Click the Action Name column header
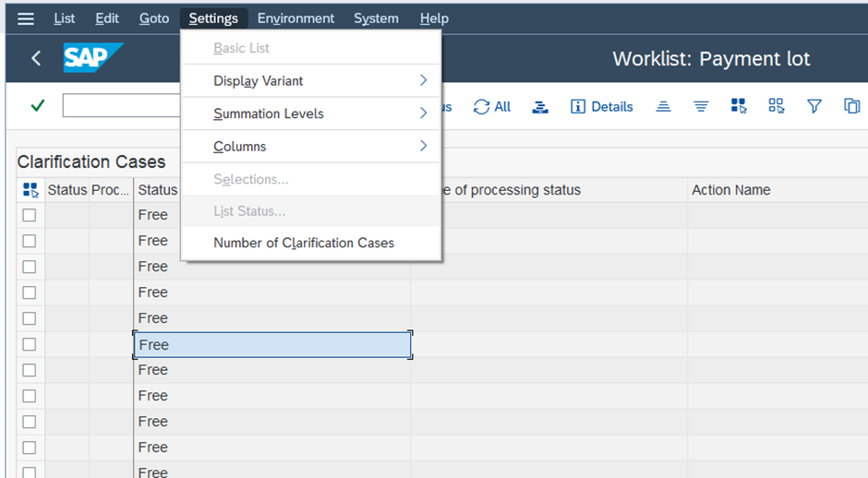Screen dimensions: 868x478 pyautogui.click(x=778, y=190)
